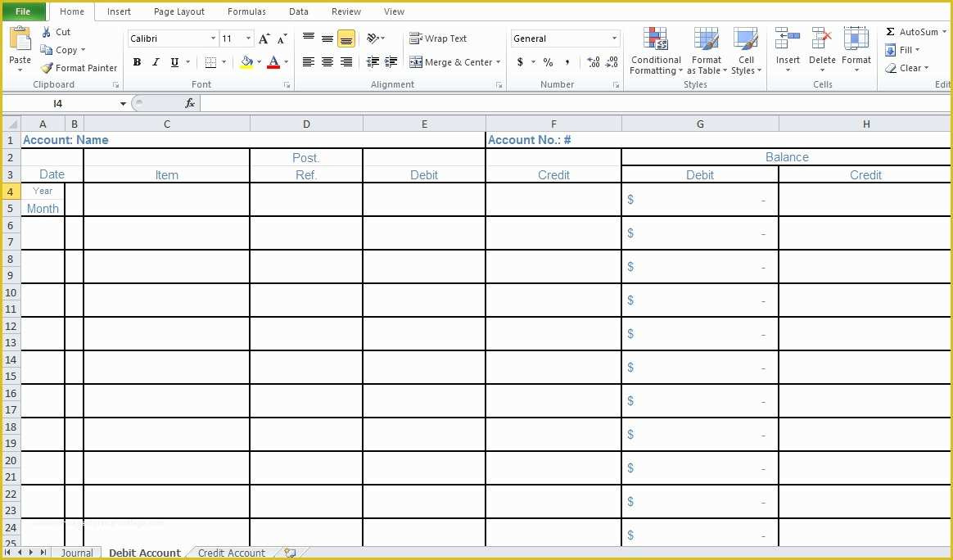
Task: Increase indent of cell contents
Action: pyautogui.click(x=391, y=62)
